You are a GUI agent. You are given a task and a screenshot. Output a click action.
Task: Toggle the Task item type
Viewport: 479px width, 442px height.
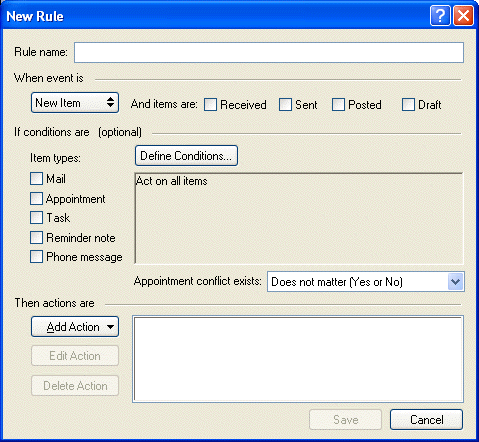click(36, 218)
